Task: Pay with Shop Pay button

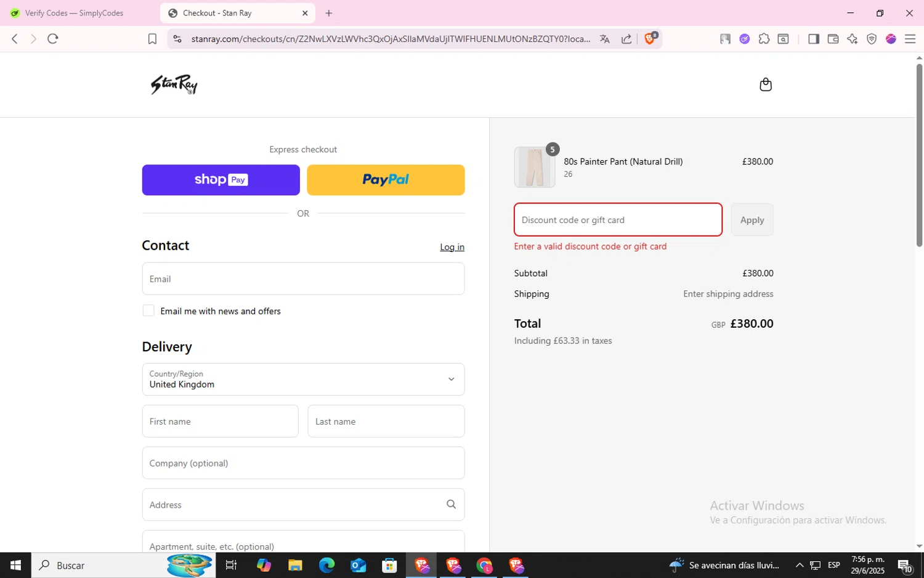Action: click(x=221, y=180)
